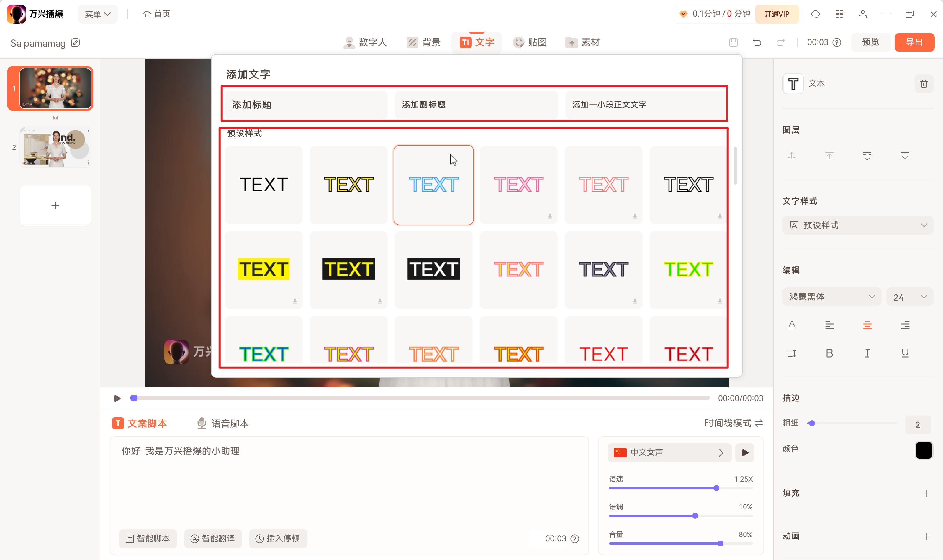The height and width of the screenshot is (560, 943).
Task: Select the yellow highlighted TEXT preset style
Action: click(263, 269)
